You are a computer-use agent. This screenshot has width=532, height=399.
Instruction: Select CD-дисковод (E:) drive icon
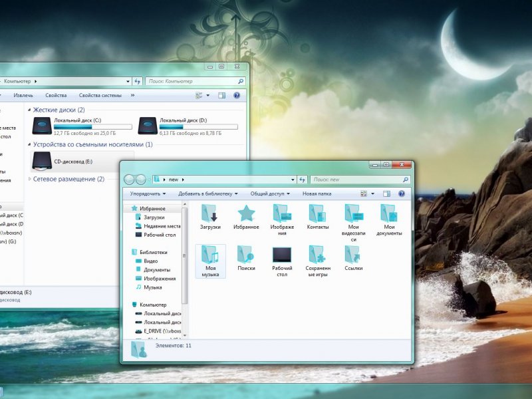click(x=42, y=160)
